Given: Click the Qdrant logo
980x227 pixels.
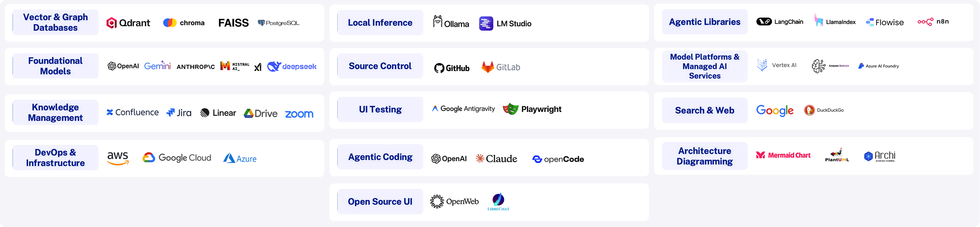Looking at the screenshot, I should point(128,23).
